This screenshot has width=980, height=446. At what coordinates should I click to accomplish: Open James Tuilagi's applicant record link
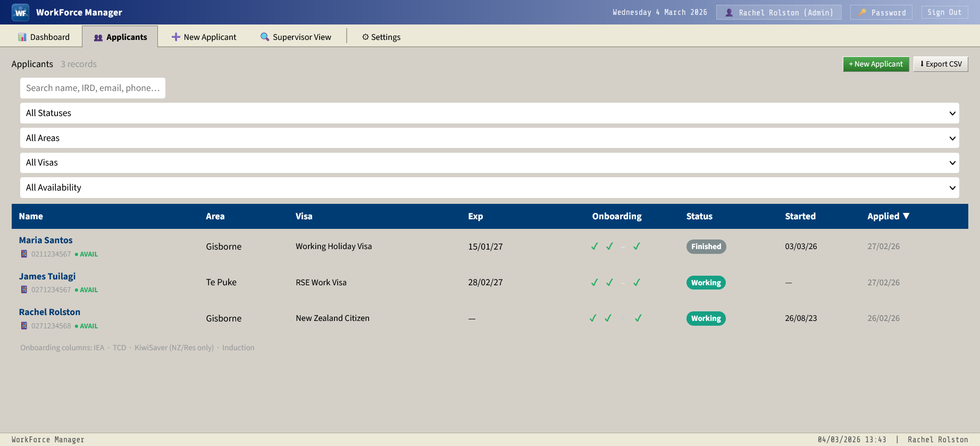pos(47,276)
